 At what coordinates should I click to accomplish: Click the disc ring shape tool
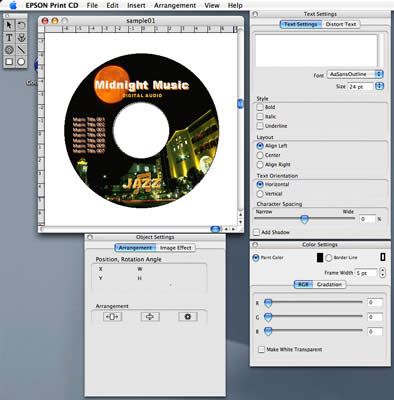(9, 50)
